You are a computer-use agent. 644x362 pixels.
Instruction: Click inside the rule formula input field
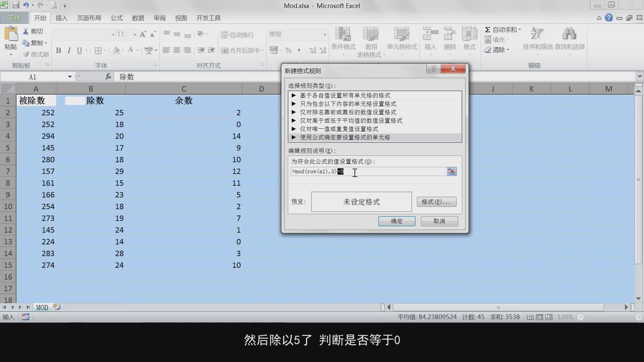(368, 172)
